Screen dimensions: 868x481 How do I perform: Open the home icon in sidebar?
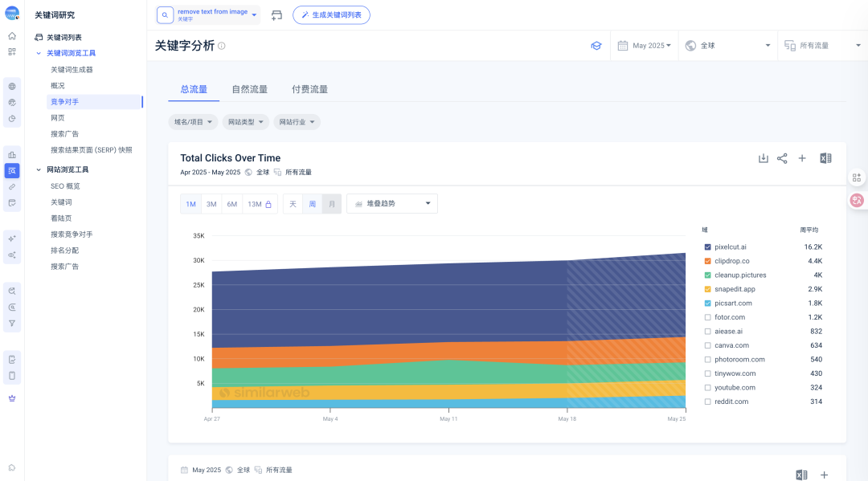pyautogui.click(x=11, y=36)
